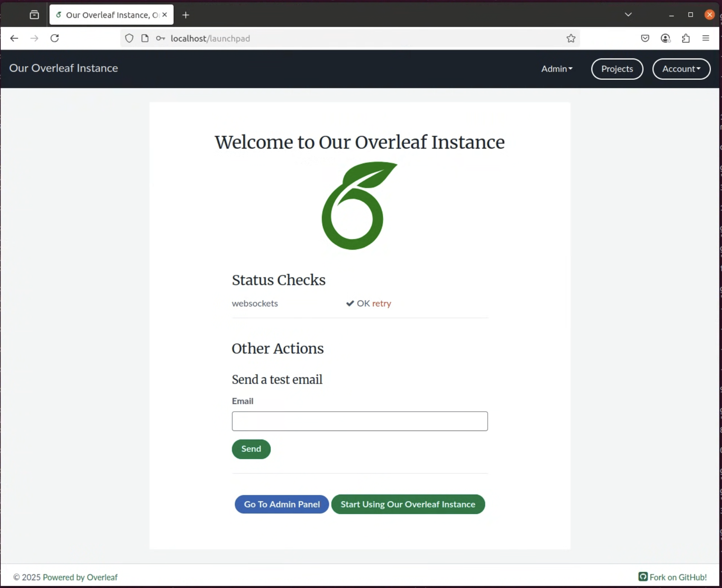The height and width of the screenshot is (588, 722).
Task: Show site information page icon
Action: (x=145, y=38)
